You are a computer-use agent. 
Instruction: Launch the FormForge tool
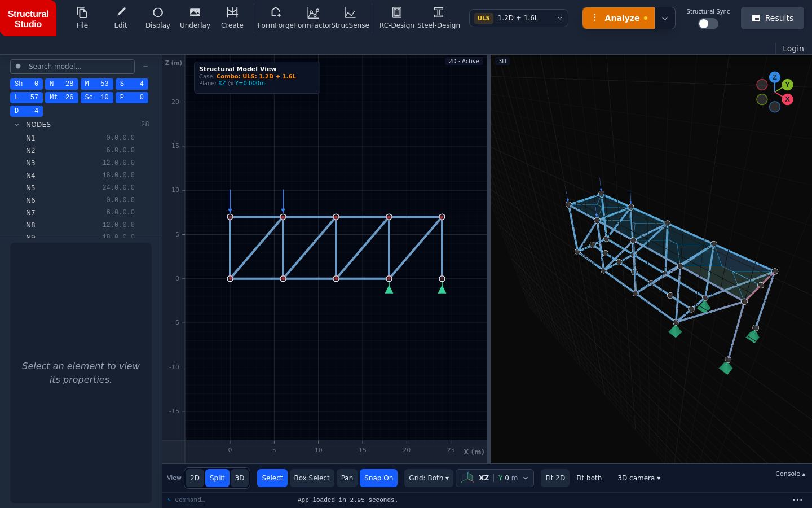276,18
